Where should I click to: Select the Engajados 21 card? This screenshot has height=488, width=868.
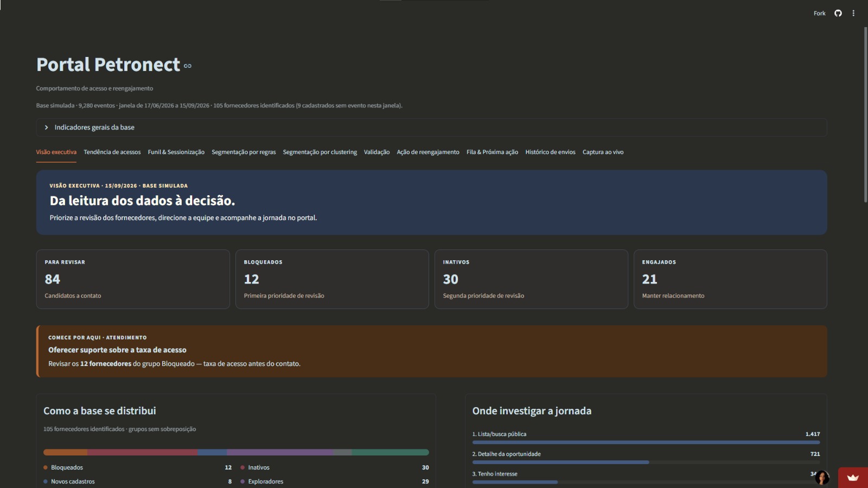coord(730,279)
